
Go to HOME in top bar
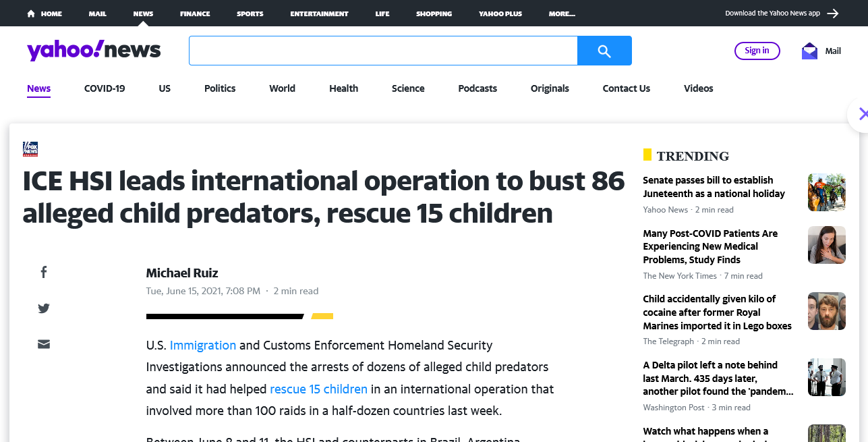point(51,13)
